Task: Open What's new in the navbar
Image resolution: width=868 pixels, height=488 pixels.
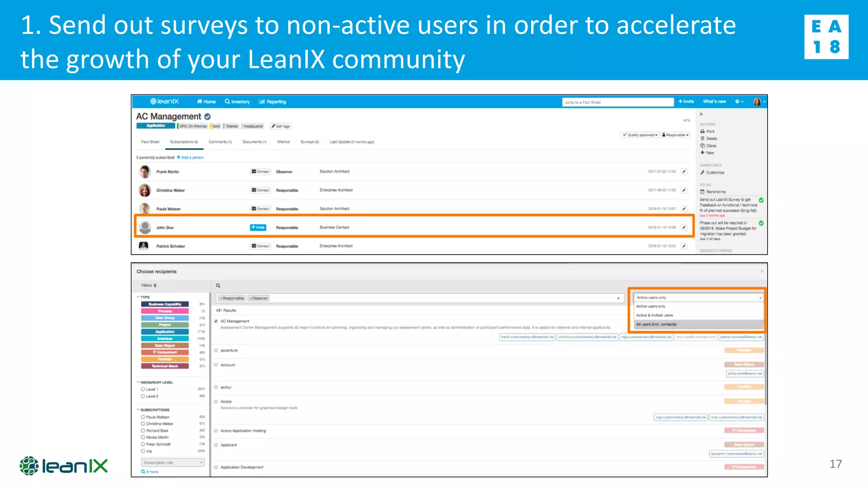Action: 715,101
